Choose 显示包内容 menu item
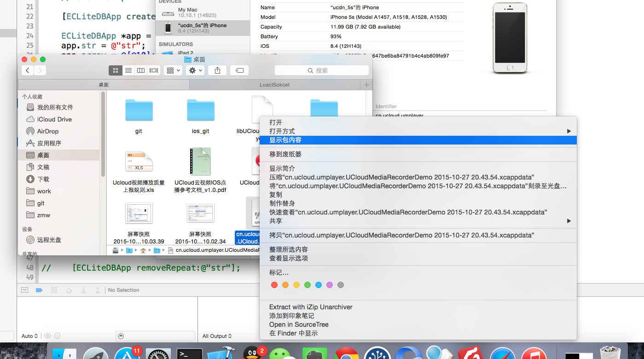The width and height of the screenshot is (644, 359). point(418,140)
